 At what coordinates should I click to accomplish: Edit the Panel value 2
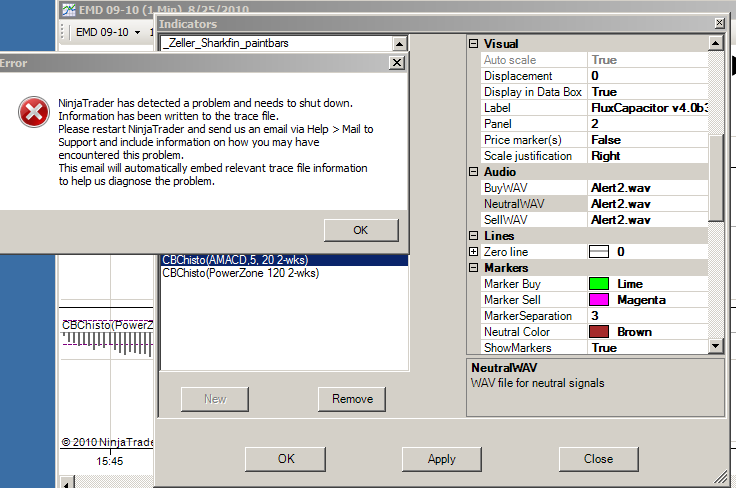pos(648,124)
